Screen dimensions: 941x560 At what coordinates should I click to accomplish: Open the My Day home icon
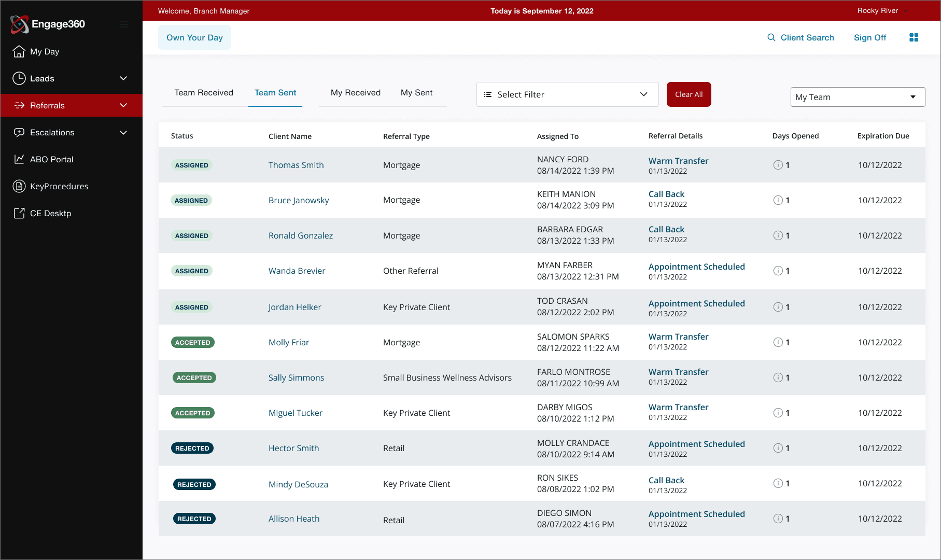click(19, 51)
